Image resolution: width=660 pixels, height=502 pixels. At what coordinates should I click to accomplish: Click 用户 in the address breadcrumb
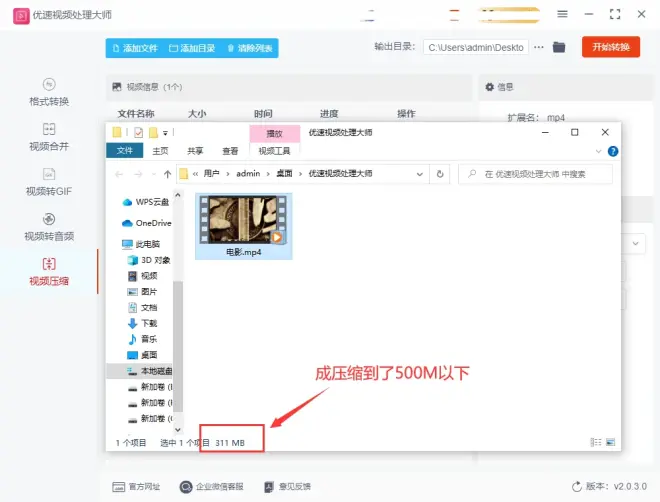click(x=211, y=173)
